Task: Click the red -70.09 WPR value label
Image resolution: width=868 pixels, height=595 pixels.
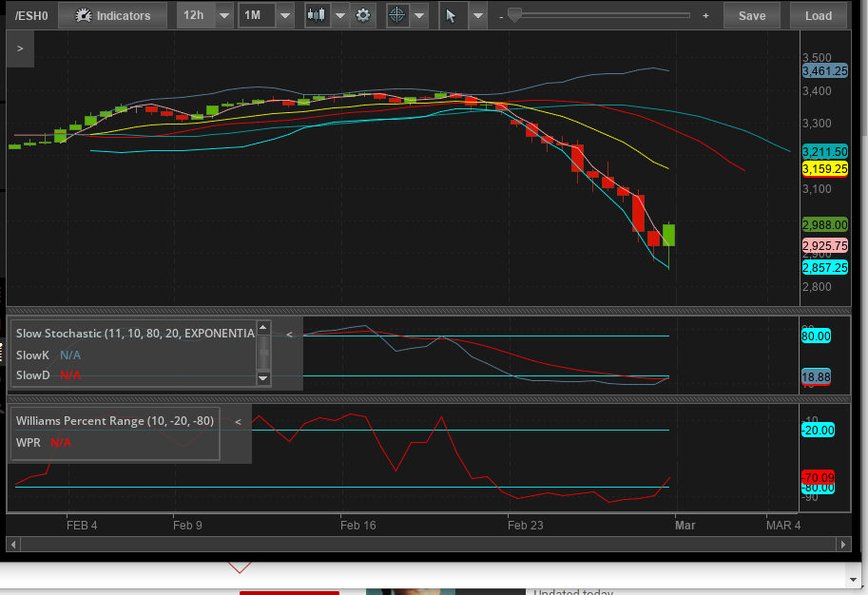Action: [818, 476]
